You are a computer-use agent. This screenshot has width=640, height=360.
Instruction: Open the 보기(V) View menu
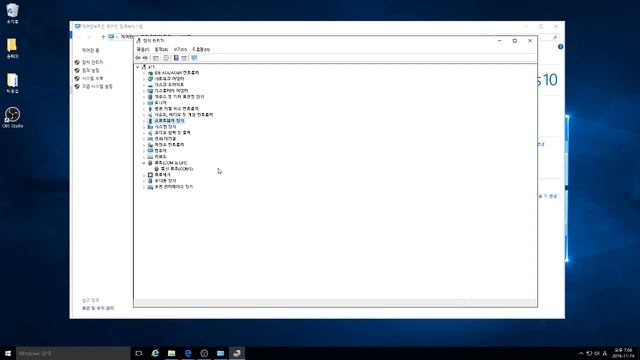point(180,49)
